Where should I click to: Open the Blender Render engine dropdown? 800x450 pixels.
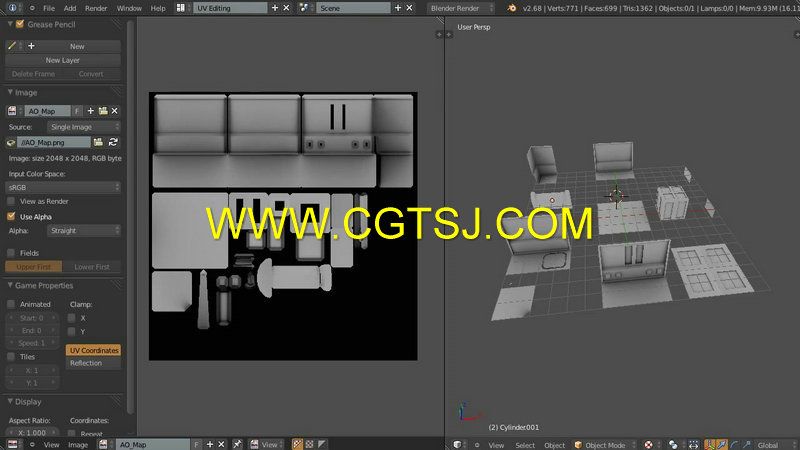(x=461, y=8)
